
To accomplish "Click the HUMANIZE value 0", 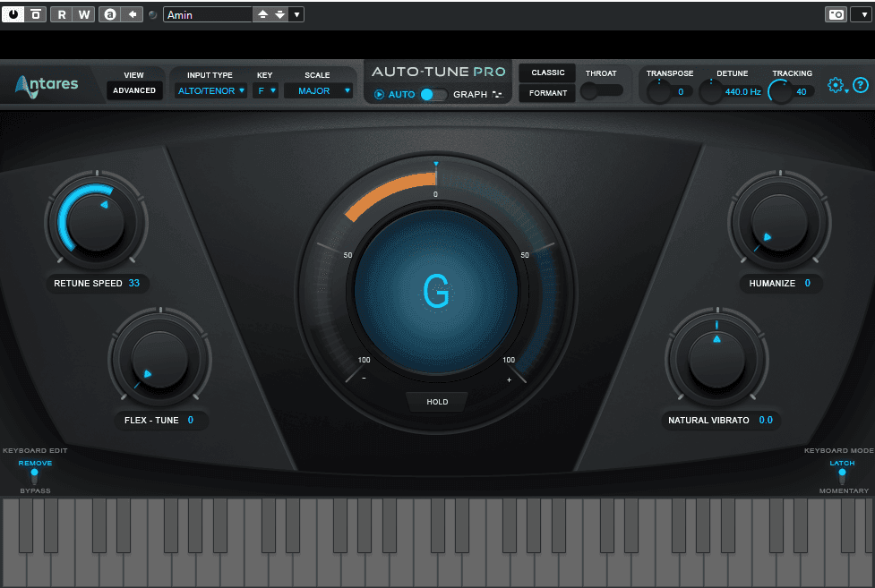I will point(807,283).
